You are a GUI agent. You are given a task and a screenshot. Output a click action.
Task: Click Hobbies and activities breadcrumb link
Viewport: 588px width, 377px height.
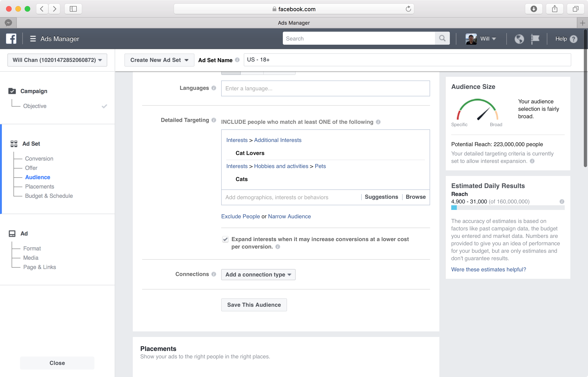tap(281, 166)
